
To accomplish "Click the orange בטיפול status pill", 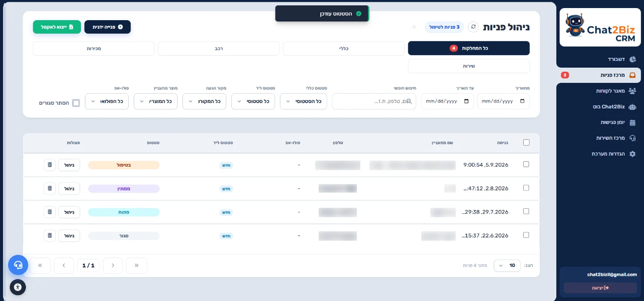I will (124, 165).
